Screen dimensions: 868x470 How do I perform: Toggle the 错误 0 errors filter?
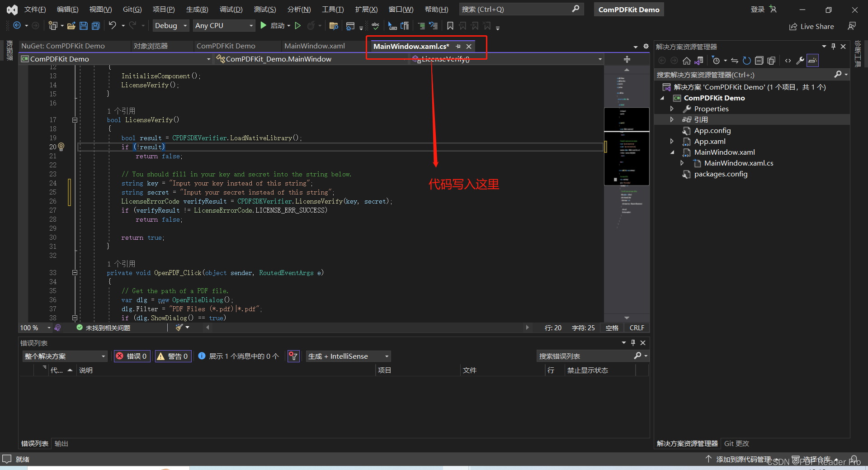point(132,356)
